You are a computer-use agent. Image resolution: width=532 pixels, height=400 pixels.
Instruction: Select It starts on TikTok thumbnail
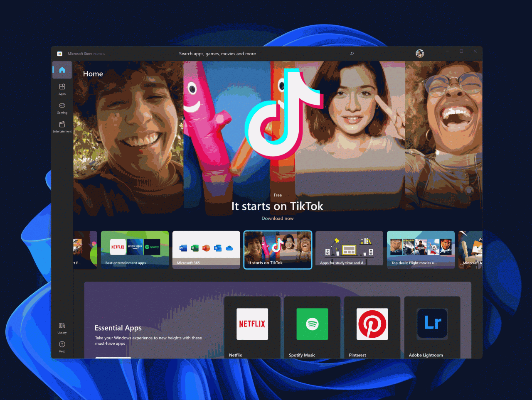[x=278, y=250]
